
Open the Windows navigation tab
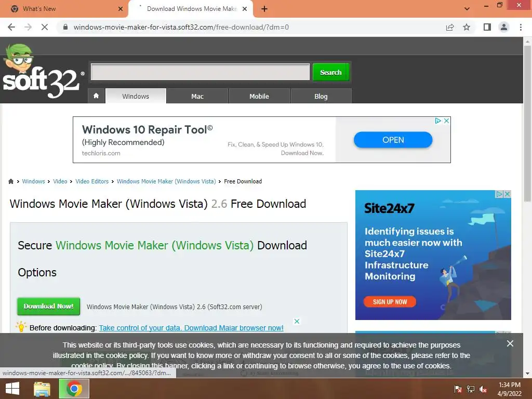[136, 96]
